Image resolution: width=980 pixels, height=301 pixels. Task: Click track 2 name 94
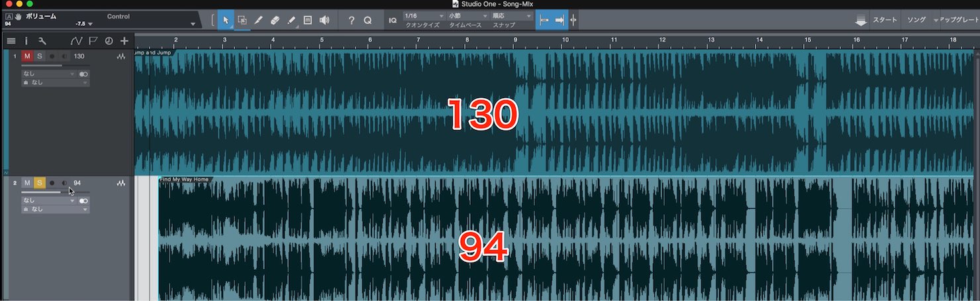77,183
